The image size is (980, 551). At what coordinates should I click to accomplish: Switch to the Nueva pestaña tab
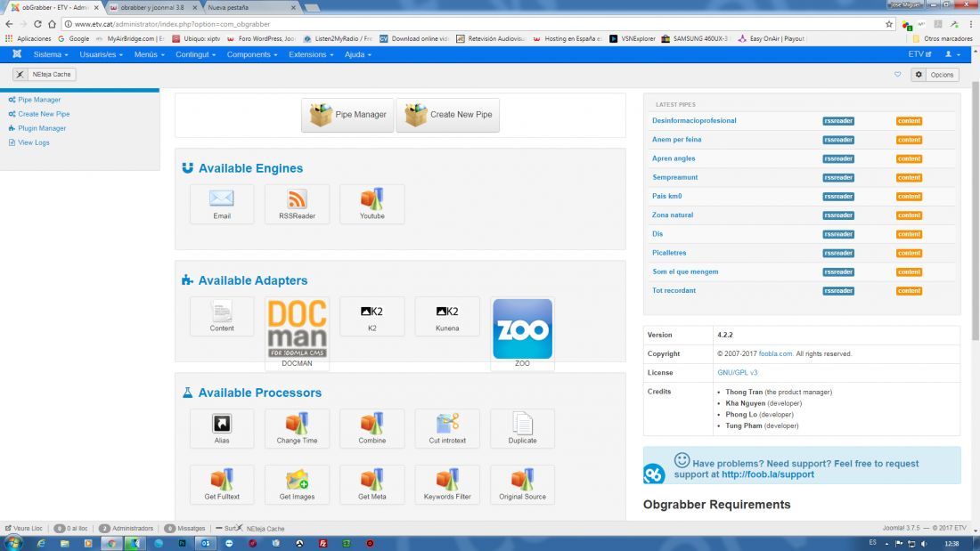[250, 7]
